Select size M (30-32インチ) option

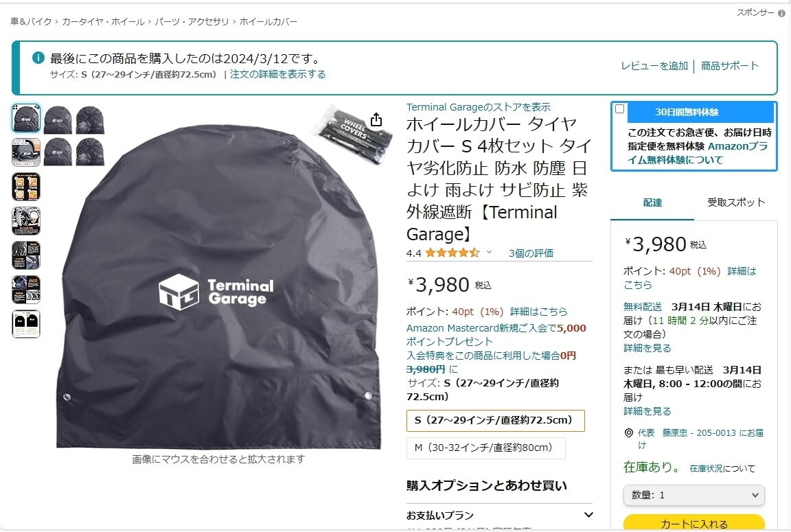pos(486,448)
